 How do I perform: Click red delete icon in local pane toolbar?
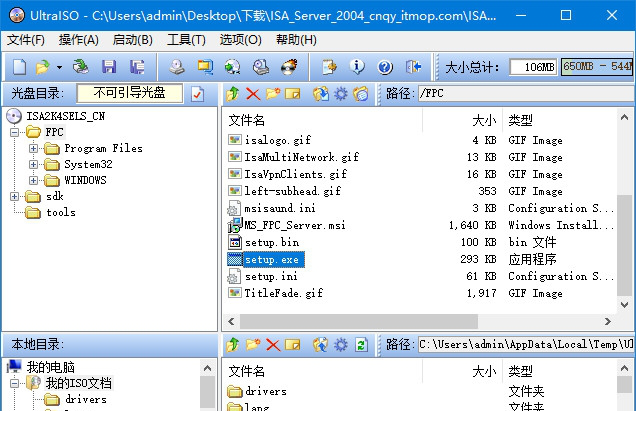[x=273, y=345]
